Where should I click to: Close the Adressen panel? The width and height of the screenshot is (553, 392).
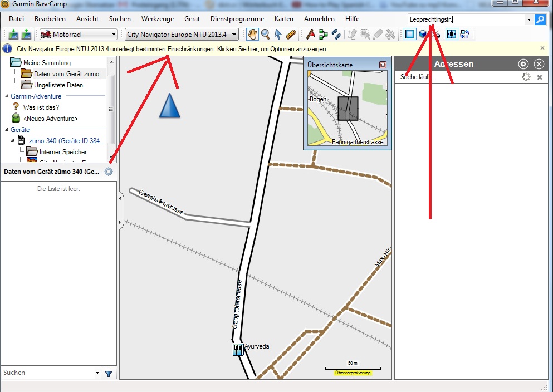(539, 64)
